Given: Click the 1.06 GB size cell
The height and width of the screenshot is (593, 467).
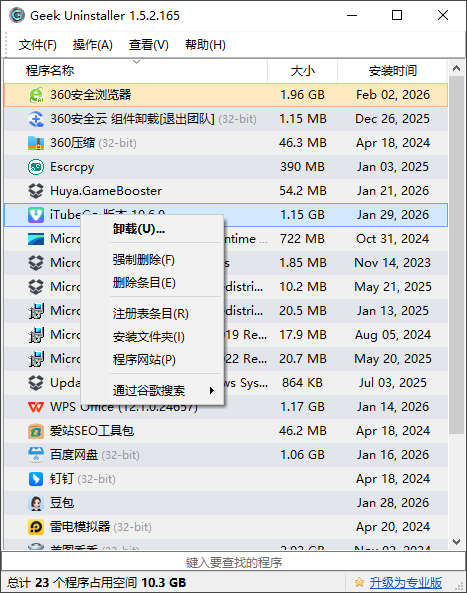Looking at the screenshot, I should [x=303, y=455].
